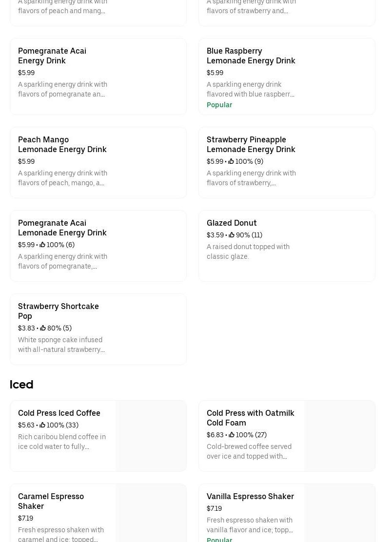The width and height of the screenshot is (392, 542).
Task: Click Popular tag on Blue Raspberry Lemonade
Action: [219, 105]
